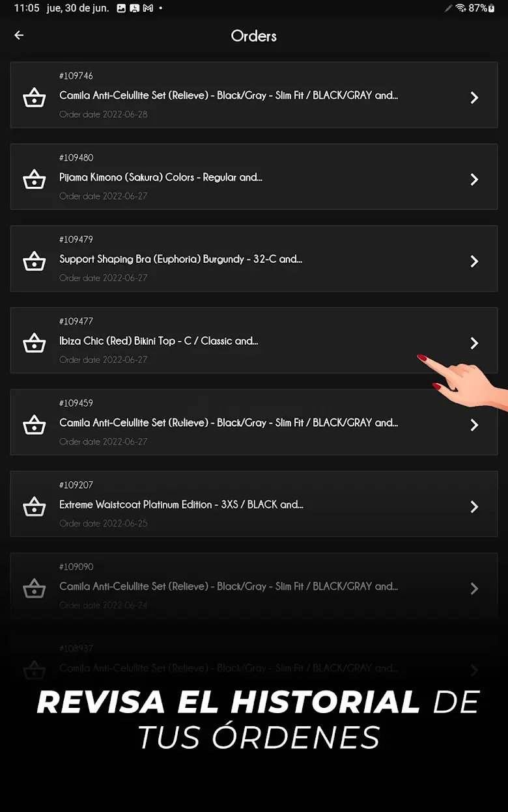This screenshot has height=812, width=508.
Task: Tap basket icon of order #109480
Action: click(34, 180)
